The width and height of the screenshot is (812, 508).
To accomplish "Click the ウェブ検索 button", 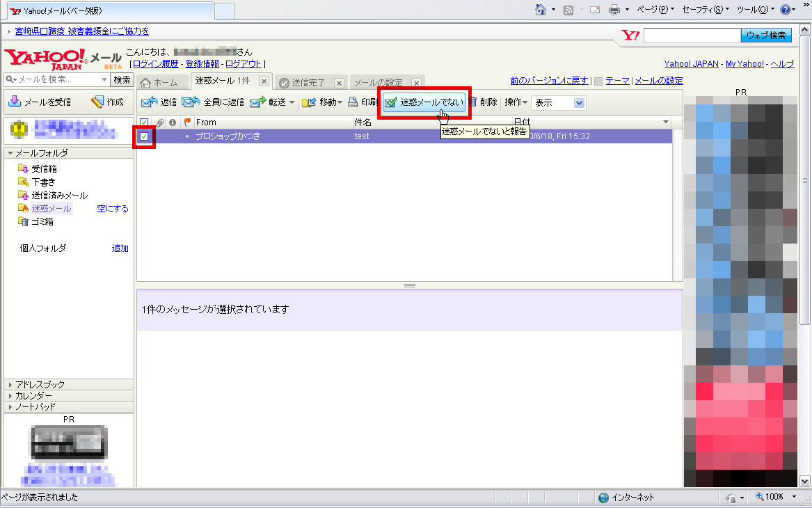I will [766, 35].
